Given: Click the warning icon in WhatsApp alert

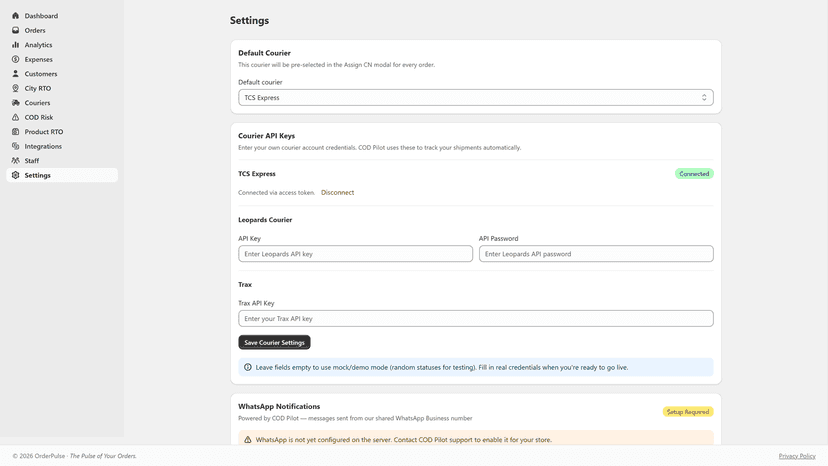Looking at the screenshot, I should 248,440.
